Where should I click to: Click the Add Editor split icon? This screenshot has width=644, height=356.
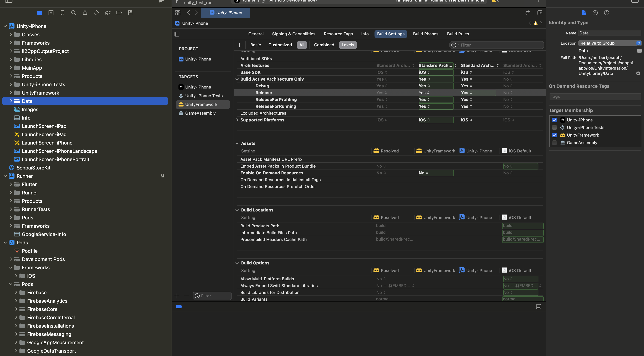[540, 13]
